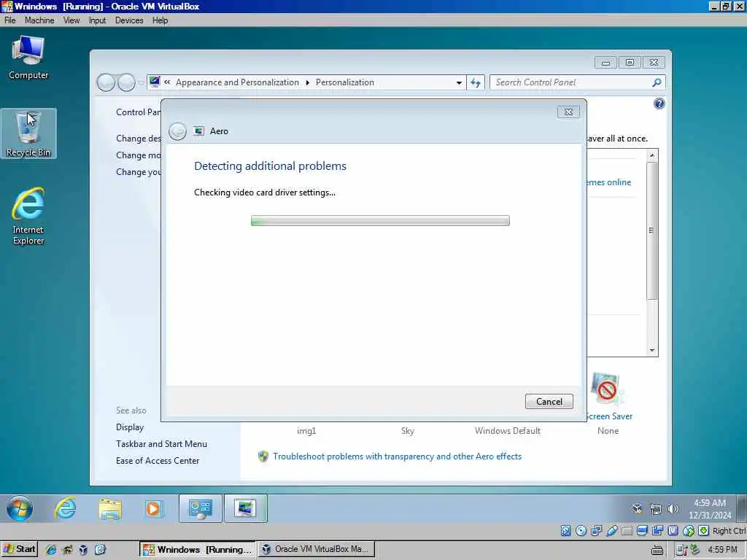The width and height of the screenshot is (747, 560).
Task: Switch to Control Panel taskbar button
Action: 200,508
